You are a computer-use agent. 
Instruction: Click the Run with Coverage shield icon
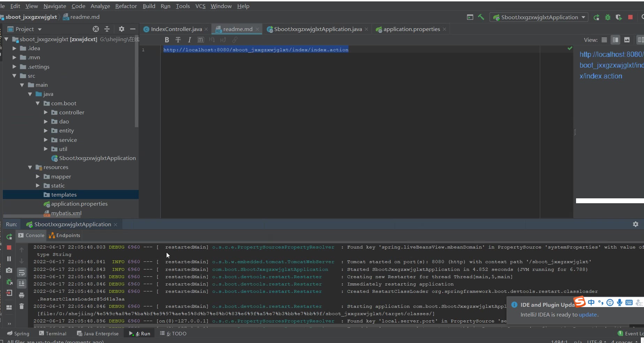click(x=619, y=17)
